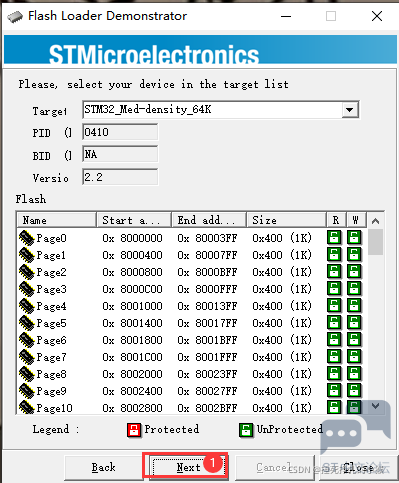Click Page5 read protection lock icon
The width and height of the screenshot is (399, 483).
pyautogui.click(x=334, y=323)
